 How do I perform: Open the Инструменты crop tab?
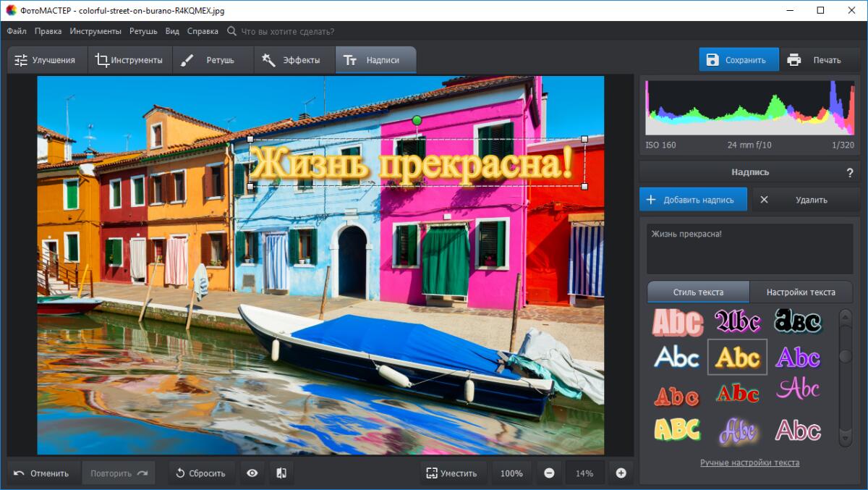[x=129, y=60]
